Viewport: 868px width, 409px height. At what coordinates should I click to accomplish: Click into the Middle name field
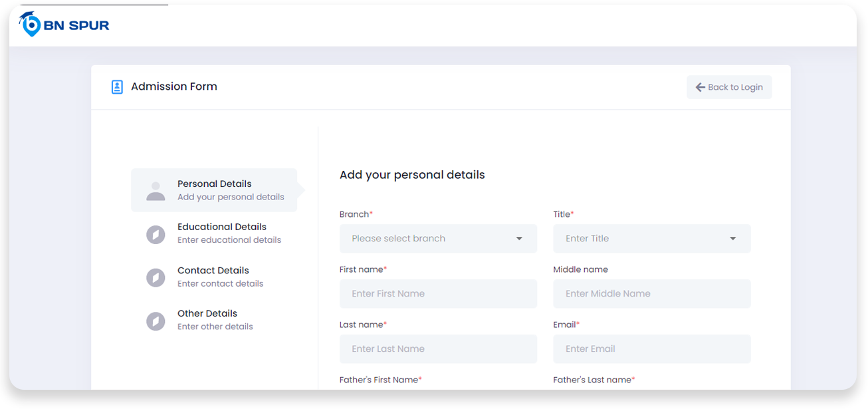[651, 294]
